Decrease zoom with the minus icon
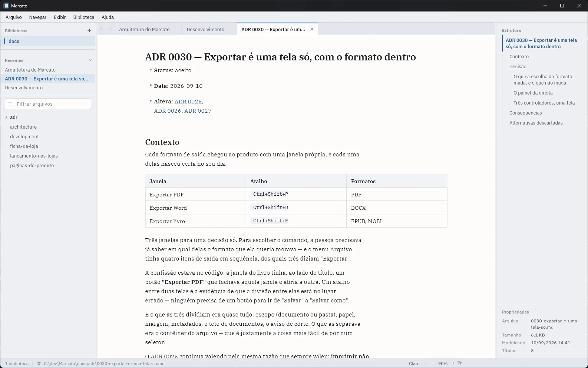Image resolution: width=588 pixels, height=368 pixels. pos(432,364)
